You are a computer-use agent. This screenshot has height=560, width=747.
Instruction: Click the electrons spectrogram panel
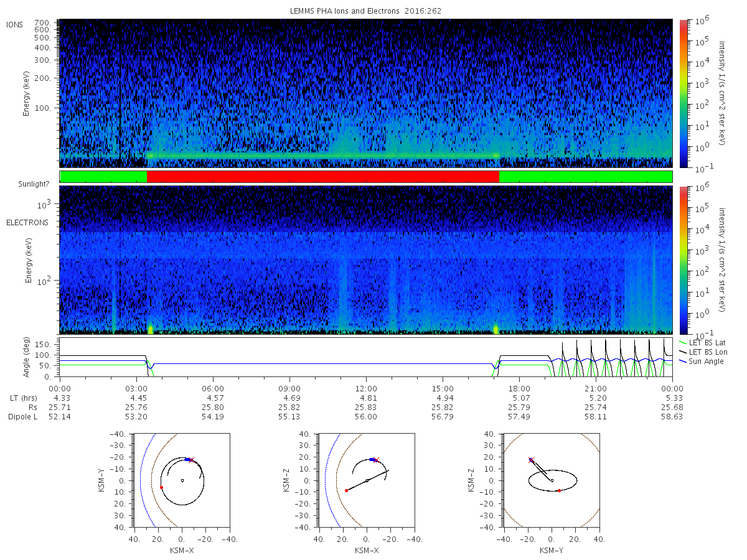[366, 259]
